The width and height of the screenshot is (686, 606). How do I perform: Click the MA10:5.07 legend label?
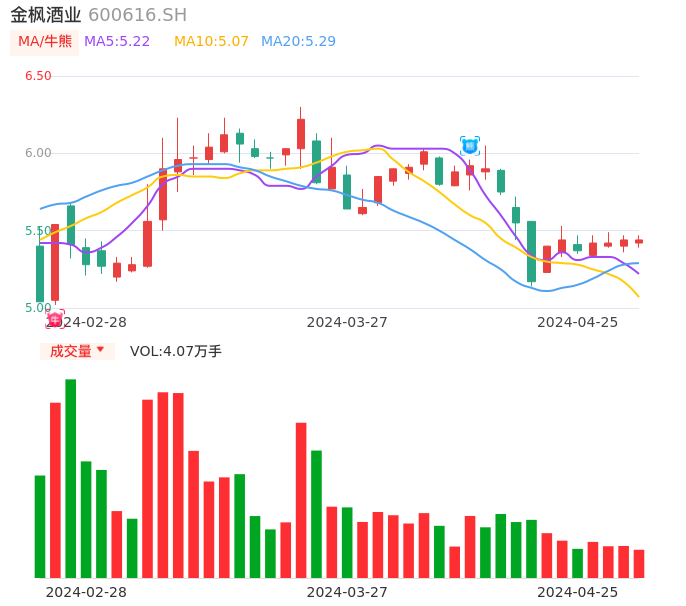211,42
